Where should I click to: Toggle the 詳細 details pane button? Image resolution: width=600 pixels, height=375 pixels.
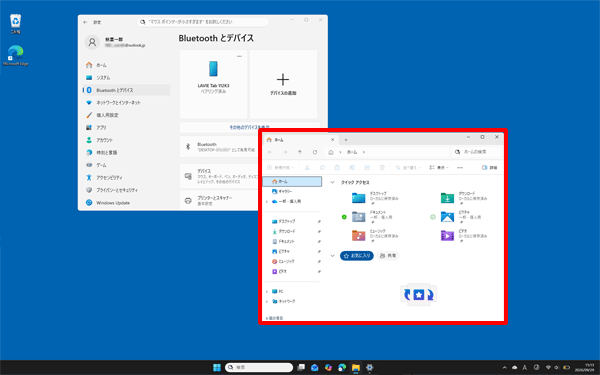click(x=489, y=168)
